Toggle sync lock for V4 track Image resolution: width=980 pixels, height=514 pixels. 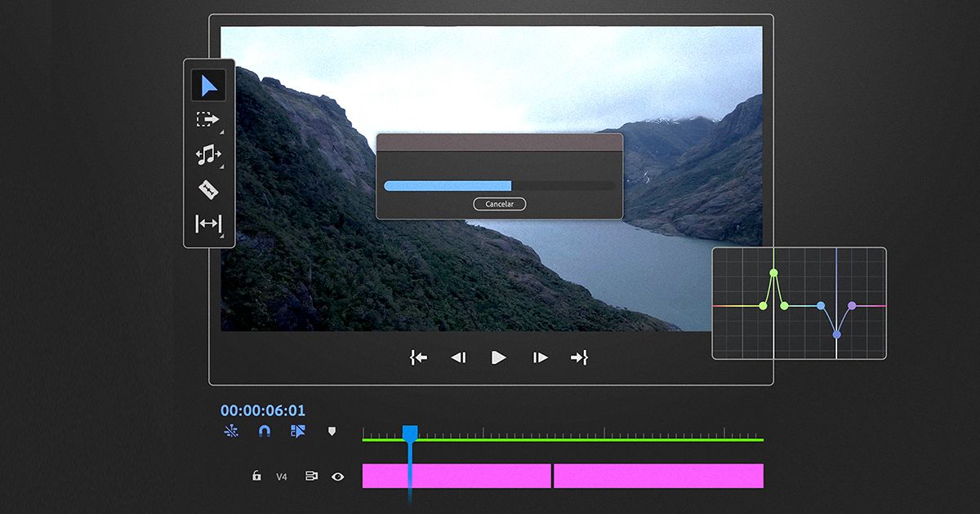(311, 476)
